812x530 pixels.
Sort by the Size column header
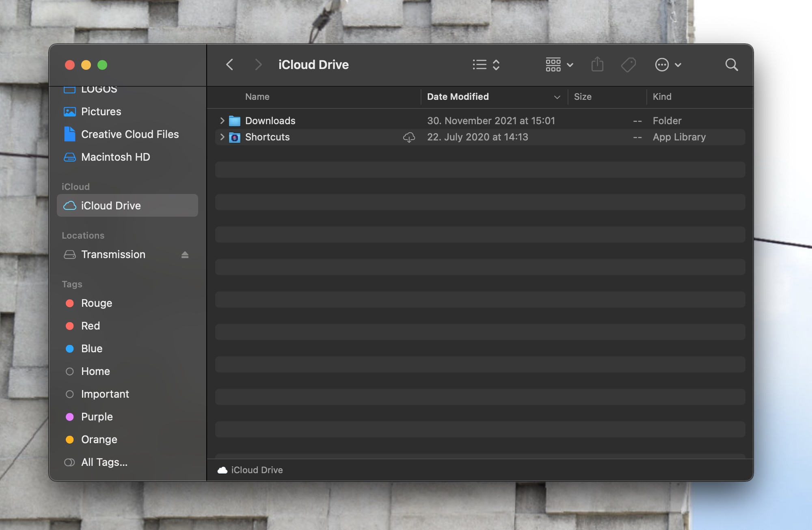(583, 97)
